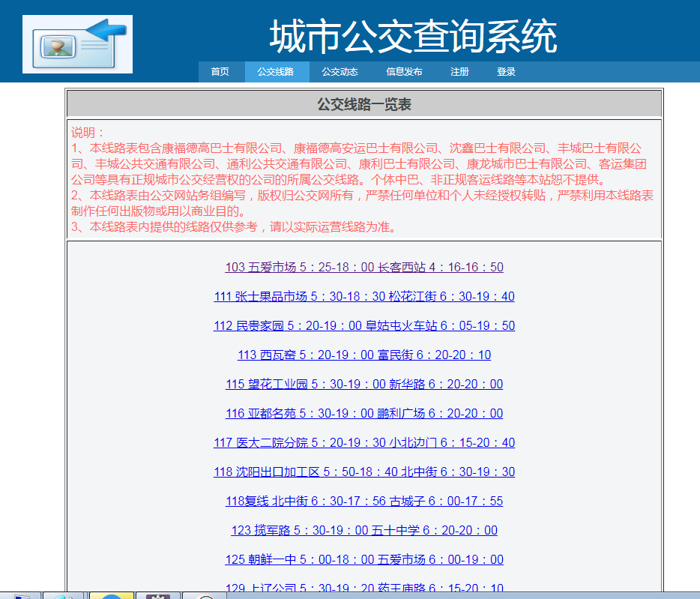Screen dimensions: 700x599
Task: Open the 登录 login menu item
Action: pos(506,72)
